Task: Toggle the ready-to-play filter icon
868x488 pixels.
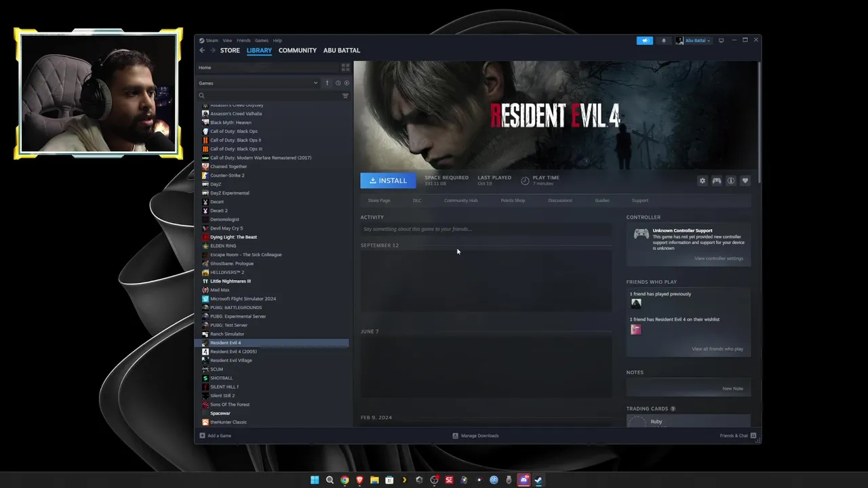Action: pyautogui.click(x=347, y=83)
